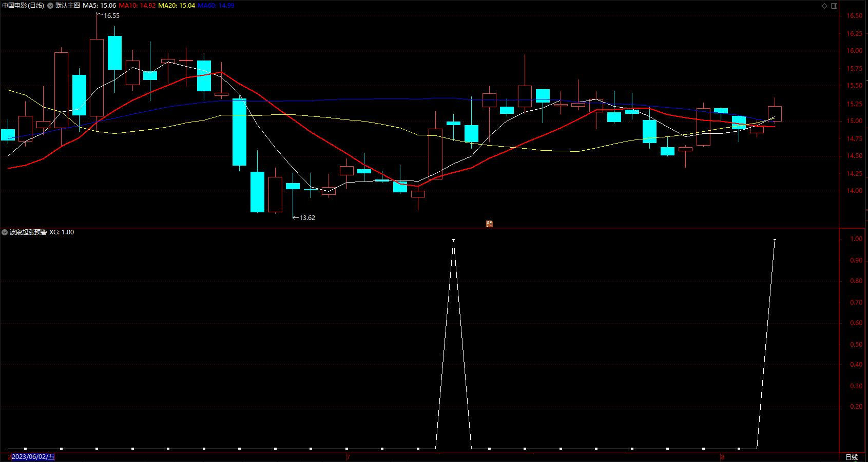Viewport: 868px width, 462px height.
Task: Click the 13.62 low price label
Action: click(x=307, y=218)
